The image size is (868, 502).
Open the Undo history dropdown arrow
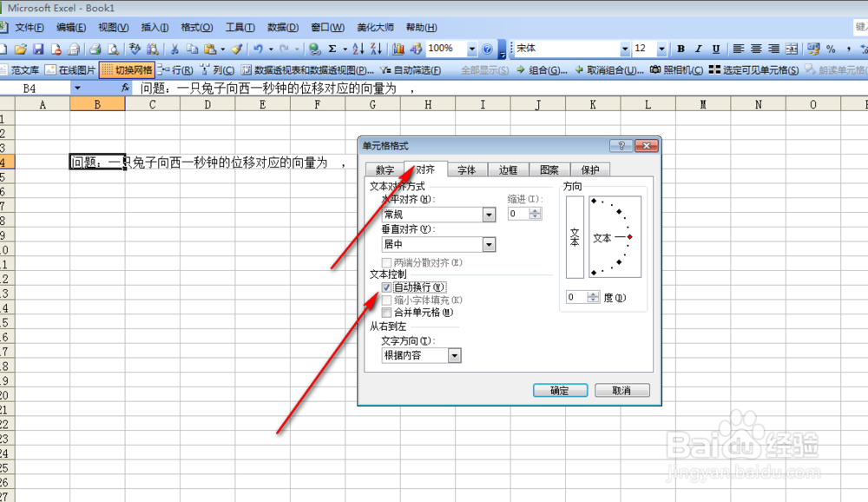271,50
